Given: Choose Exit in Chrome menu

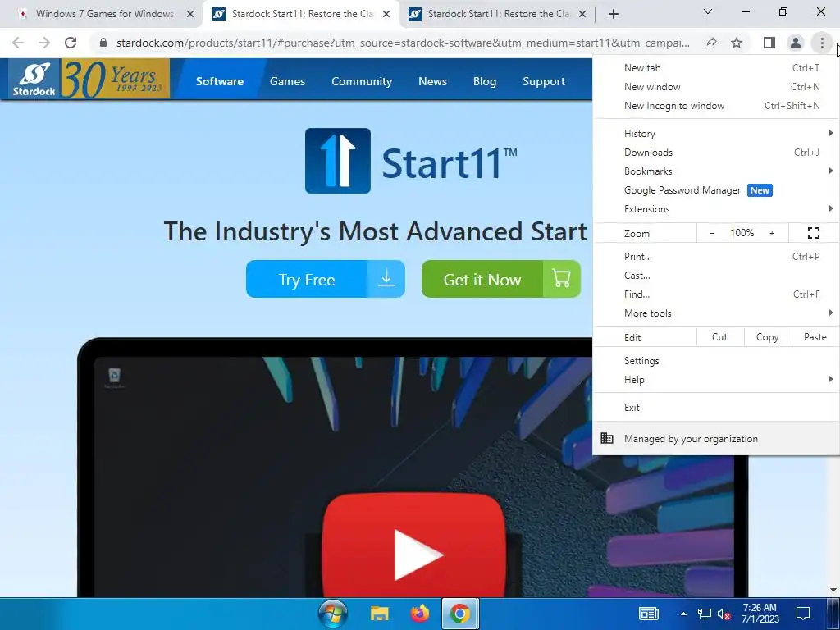Looking at the screenshot, I should [716, 407].
